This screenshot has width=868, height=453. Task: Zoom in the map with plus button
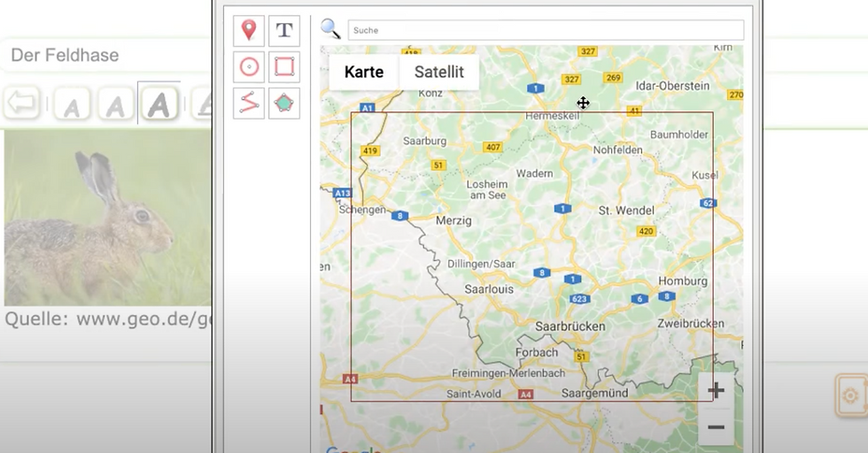pyautogui.click(x=716, y=390)
